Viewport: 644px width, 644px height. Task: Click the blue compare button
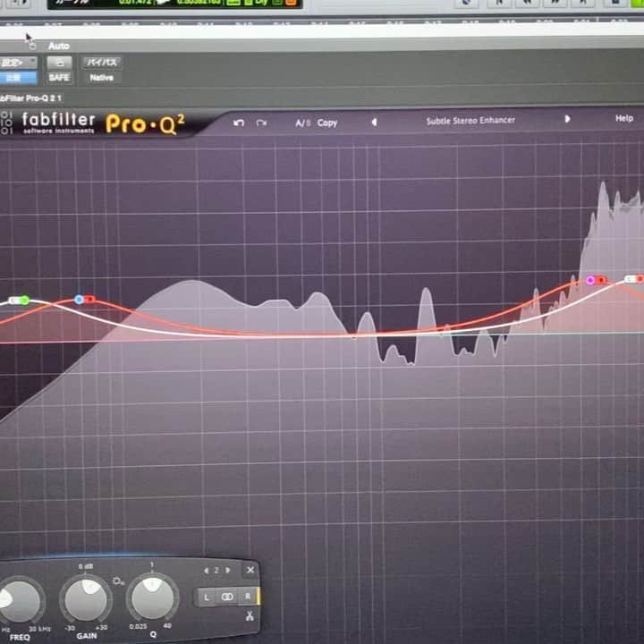point(18,78)
